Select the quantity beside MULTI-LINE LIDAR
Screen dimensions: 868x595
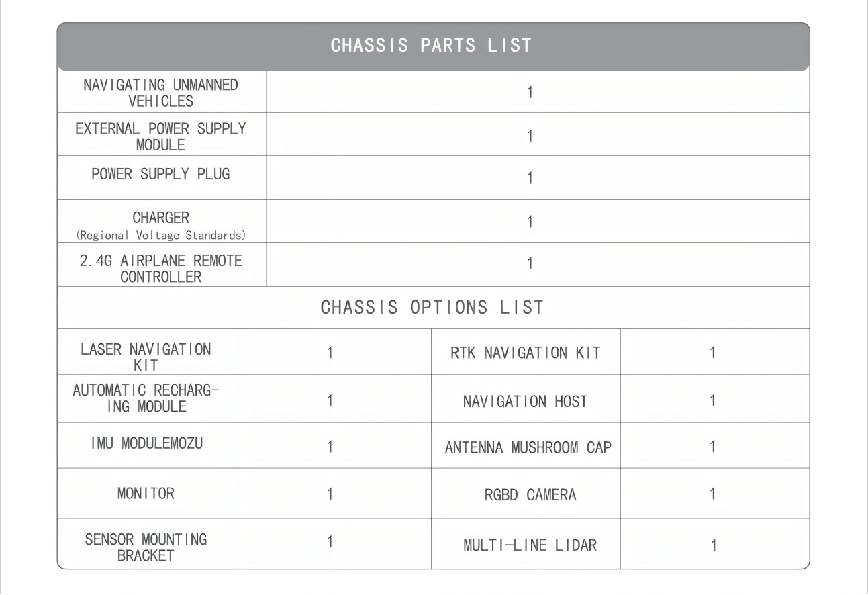click(x=714, y=546)
